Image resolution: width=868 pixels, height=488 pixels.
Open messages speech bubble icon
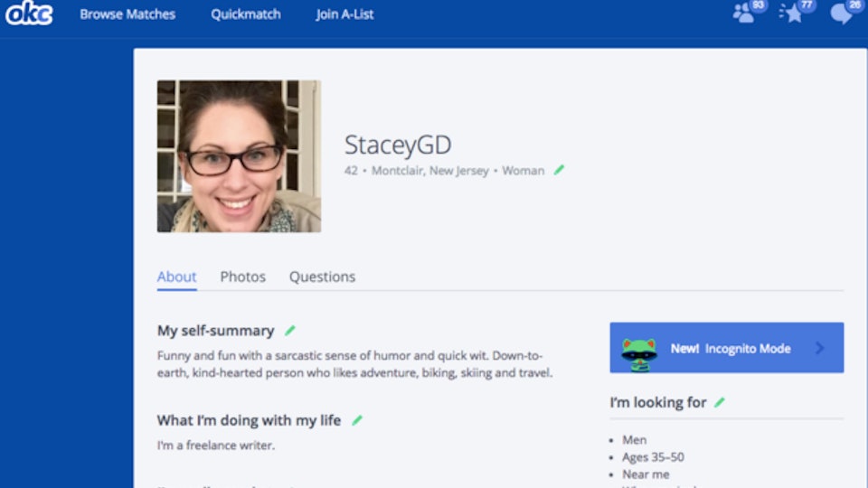(x=842, y=13)
